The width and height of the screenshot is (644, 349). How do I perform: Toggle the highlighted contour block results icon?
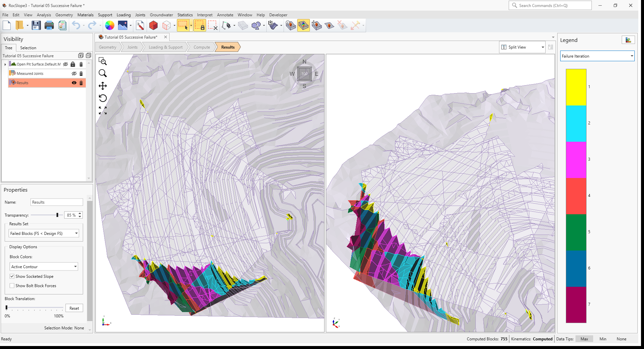pos(304,25)
